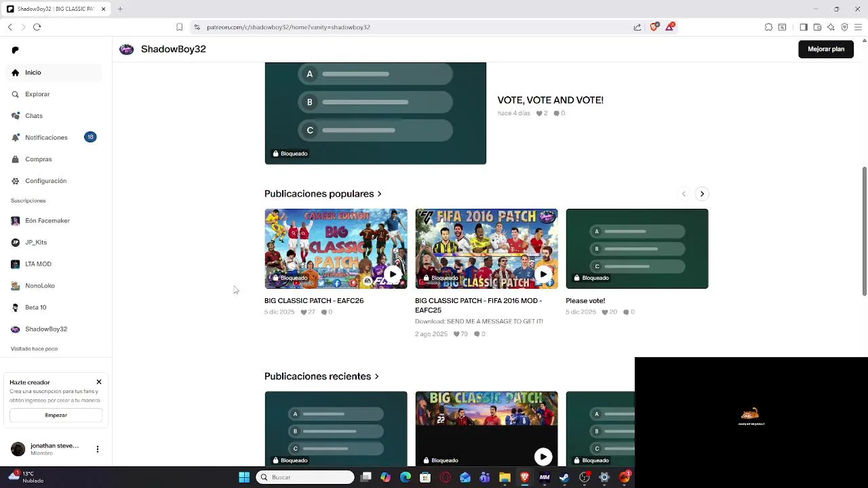Open the Brave Wallet icon
The width and height of the screenshot is (868, 488).
pyautogui.click(x=817, y=27)
